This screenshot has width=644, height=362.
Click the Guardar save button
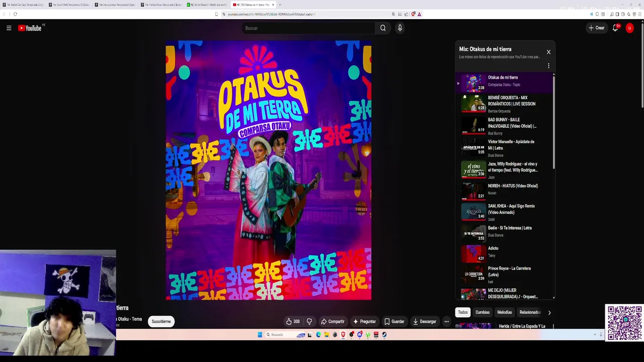(394, 322)
